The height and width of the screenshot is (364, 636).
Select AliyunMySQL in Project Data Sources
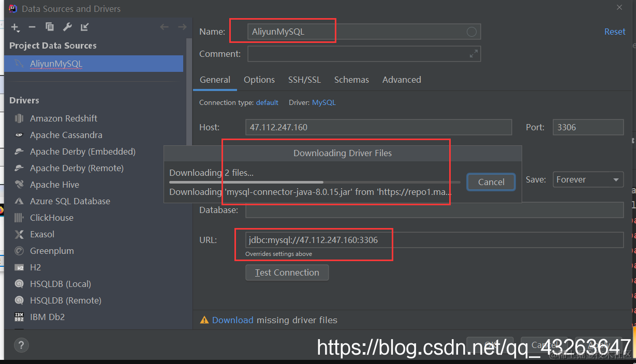[x=94, y=64]
